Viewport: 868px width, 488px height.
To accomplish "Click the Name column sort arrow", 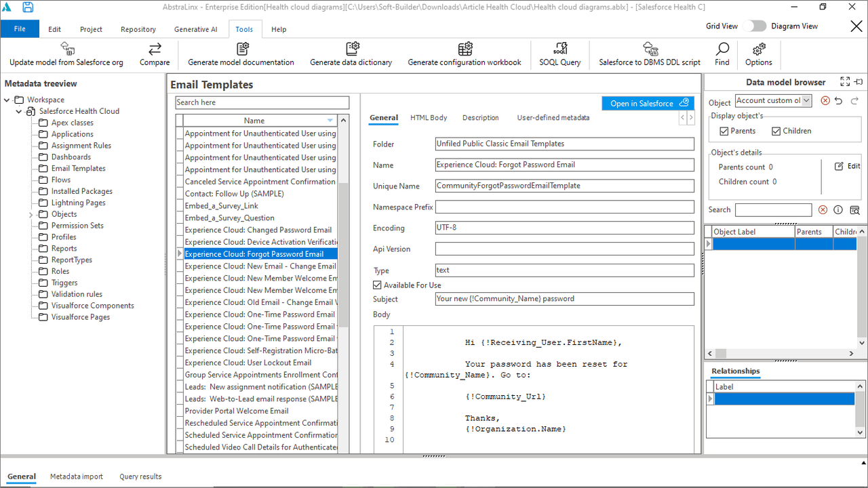I will [x=330, y=121].
